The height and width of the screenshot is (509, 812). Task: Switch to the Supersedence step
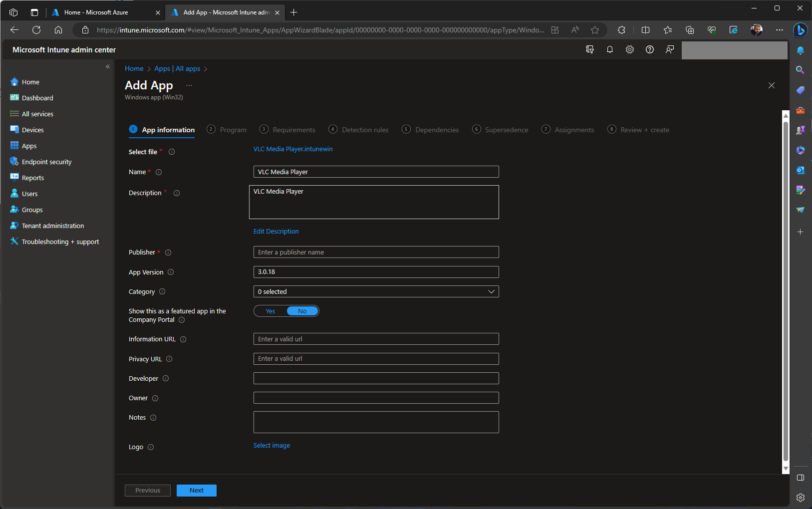click(500, 130)
